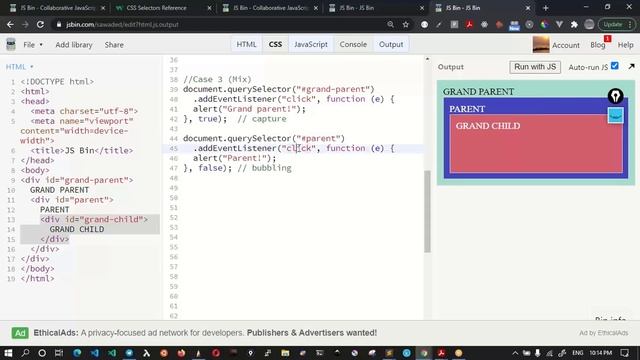The height and width of the screenshot is (360, 640).
Task: Click the blue square overlay icon in output
Action: [x=616, y=115]
